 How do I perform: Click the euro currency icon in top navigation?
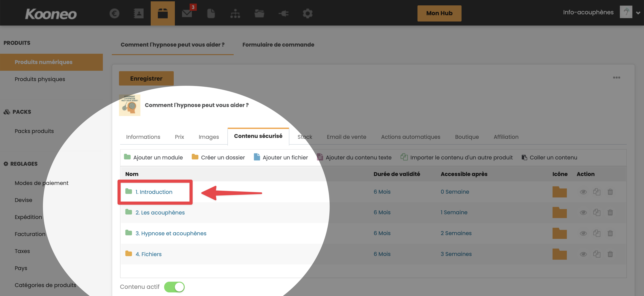coord(114,13)
